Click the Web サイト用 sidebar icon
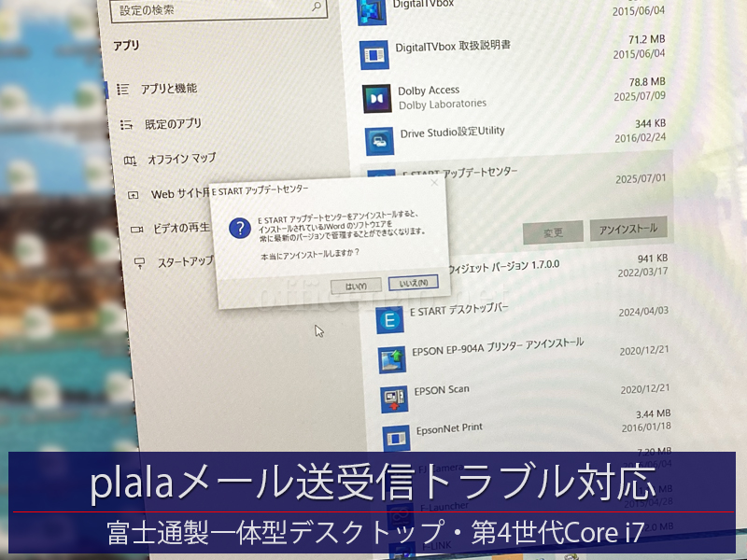Screen dimensions: 747x560 [134, 195]
